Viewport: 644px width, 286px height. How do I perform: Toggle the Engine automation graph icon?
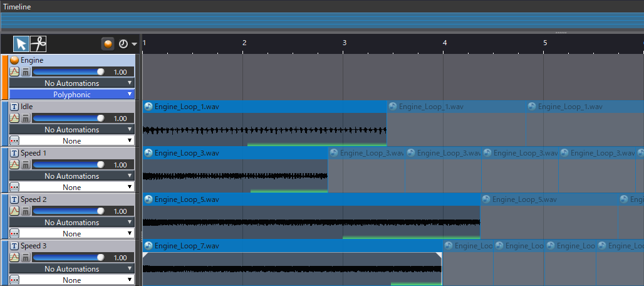[14, 72]
